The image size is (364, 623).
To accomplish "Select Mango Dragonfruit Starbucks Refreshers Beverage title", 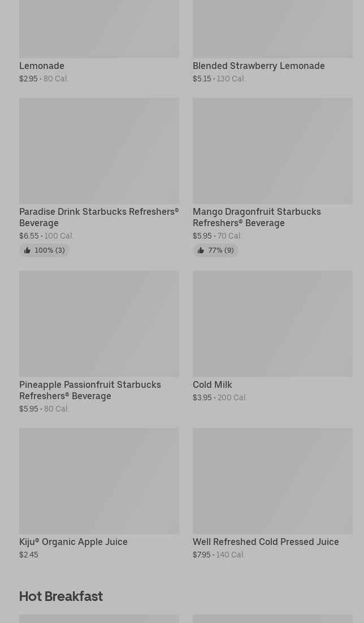I will (x=257, y=217).
